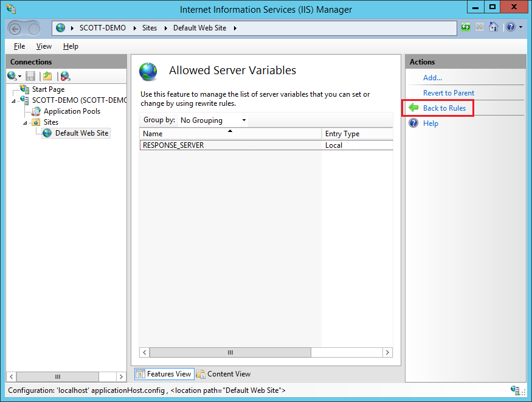
Task: Click the Add... action link
Action: point(432,78)
